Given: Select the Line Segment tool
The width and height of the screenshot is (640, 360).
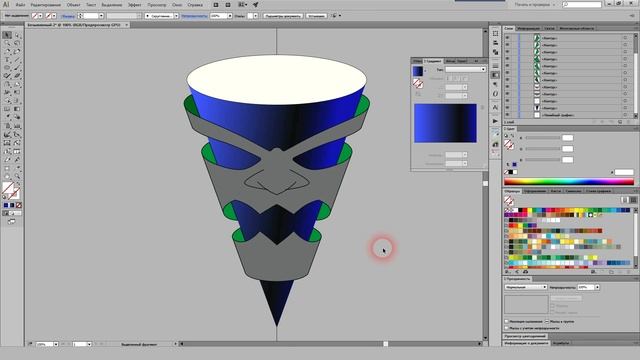Looking at the screenshot, I should 17,60.
